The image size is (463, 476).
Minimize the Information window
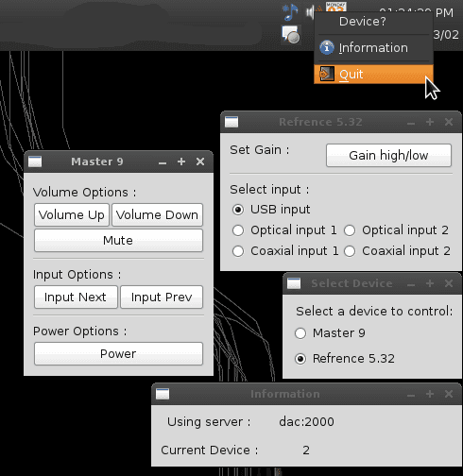pyautogui.click(x=411, y=395)
